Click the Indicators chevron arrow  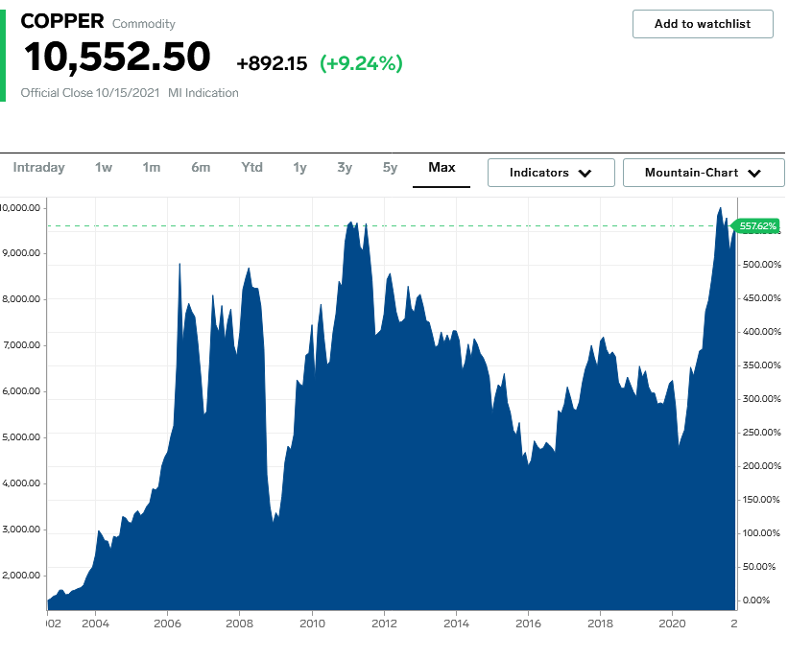(585, 174)
